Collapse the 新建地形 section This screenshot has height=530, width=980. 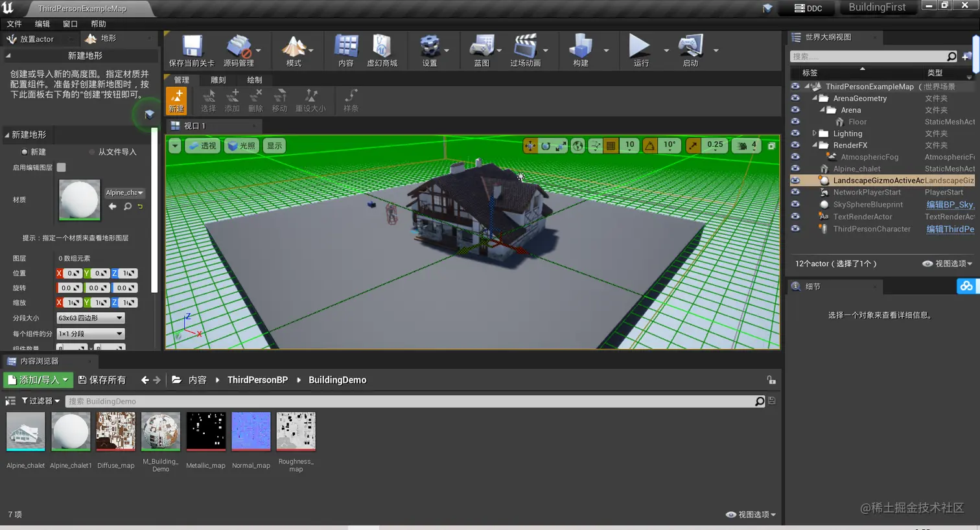pos(7,135)
